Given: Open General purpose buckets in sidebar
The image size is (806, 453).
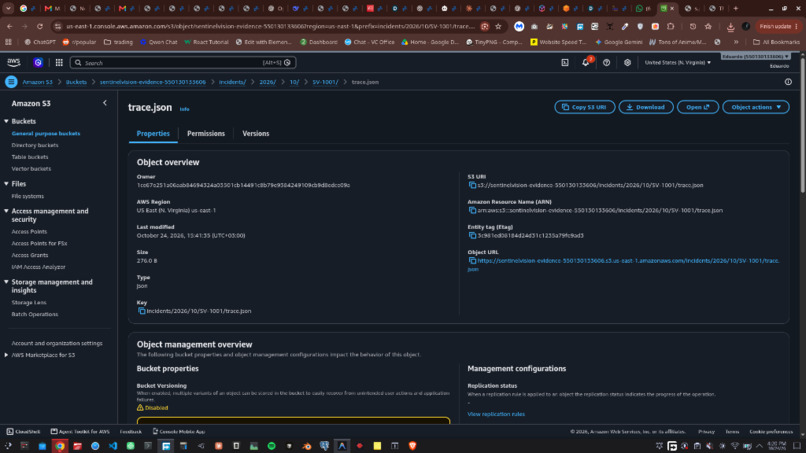Looking at the screenshot, I should (46, 133).
